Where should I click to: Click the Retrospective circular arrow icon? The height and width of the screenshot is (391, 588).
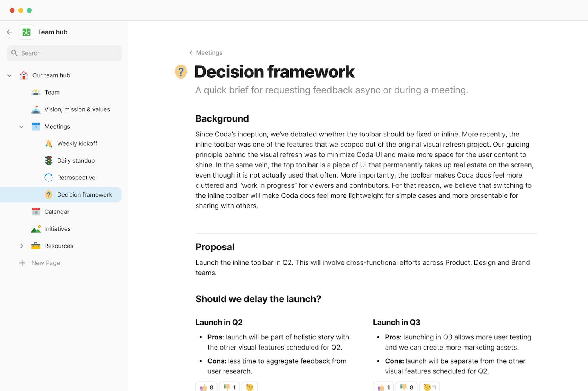49,178
